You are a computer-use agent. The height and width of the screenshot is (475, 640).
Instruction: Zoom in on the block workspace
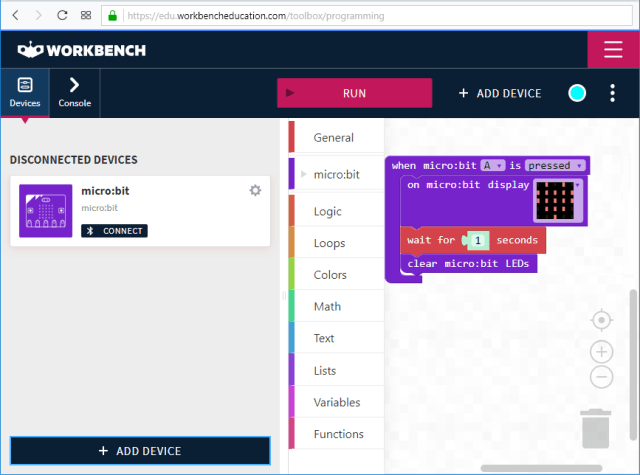coord(601,351)
